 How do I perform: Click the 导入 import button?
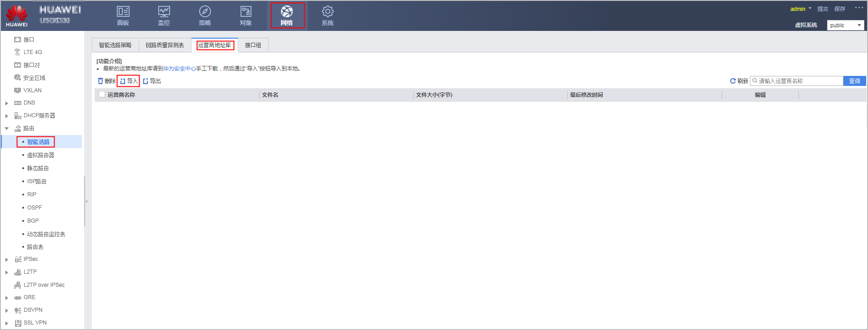point(128,81)
